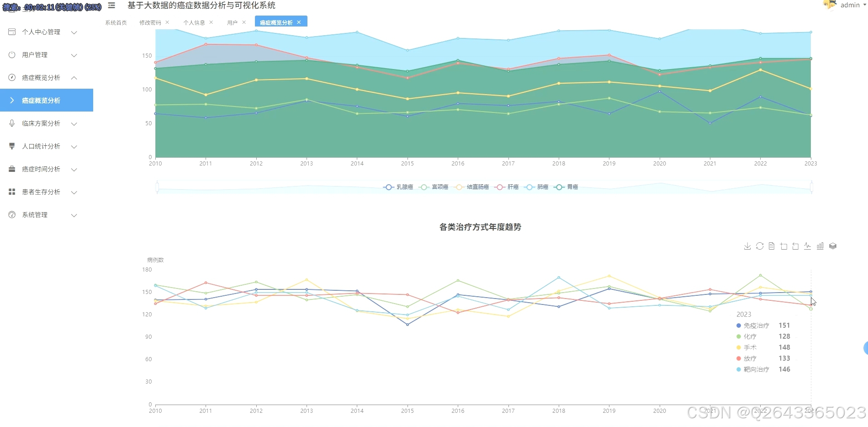Click the icon beside 人口统计分析

pos(12,146)
